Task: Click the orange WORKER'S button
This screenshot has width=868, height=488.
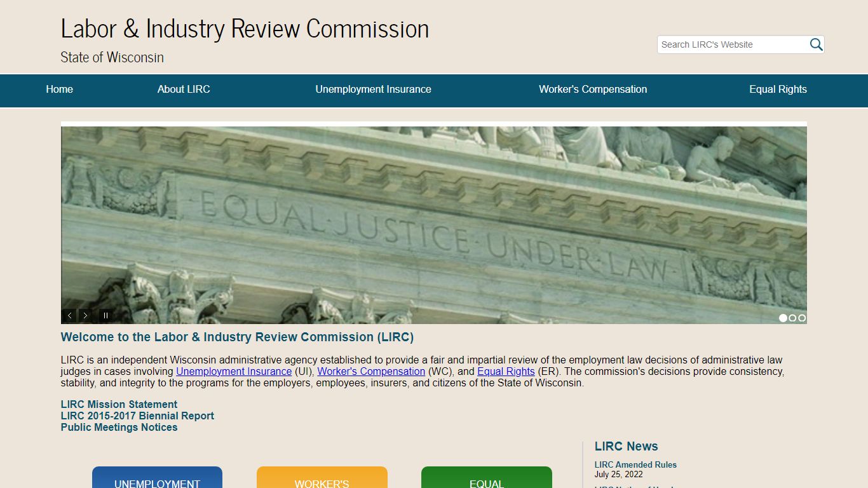Action: click(322, 478)
